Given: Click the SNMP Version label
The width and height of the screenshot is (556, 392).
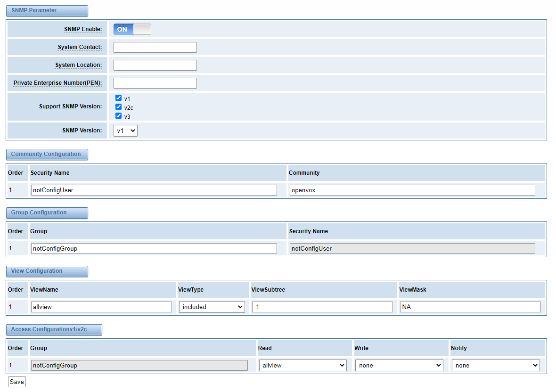Looking at the screenshot, I should coord(82,131).
